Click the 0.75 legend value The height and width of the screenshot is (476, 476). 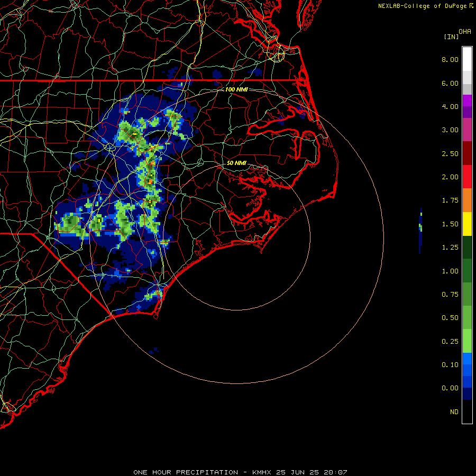450,295
